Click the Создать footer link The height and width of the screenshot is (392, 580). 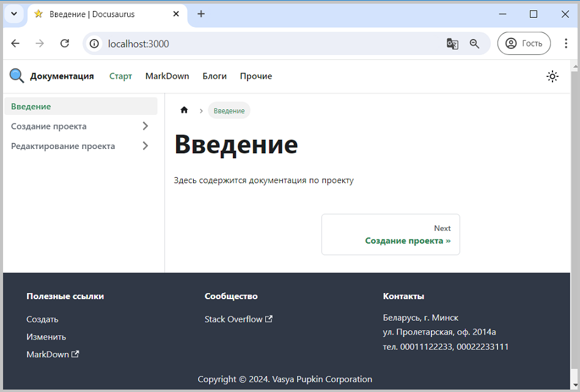point(42,319)
